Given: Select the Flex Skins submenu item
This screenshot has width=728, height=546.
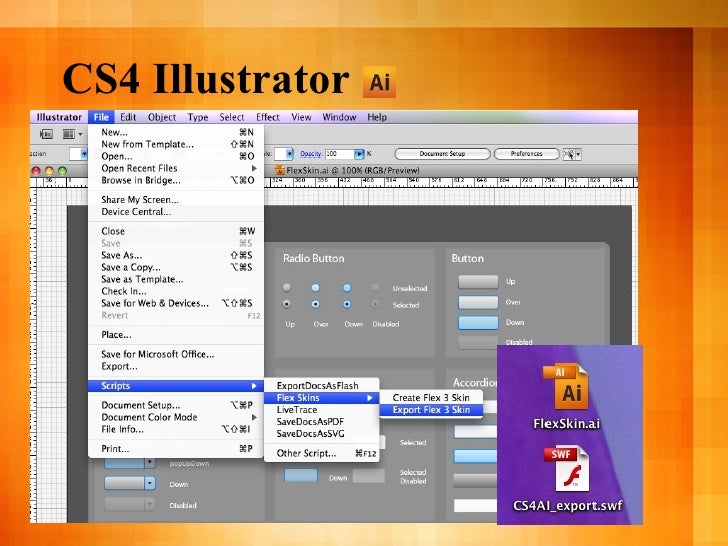Looking at the screenshot, I should pyautogui.click(x=321, y=397).
